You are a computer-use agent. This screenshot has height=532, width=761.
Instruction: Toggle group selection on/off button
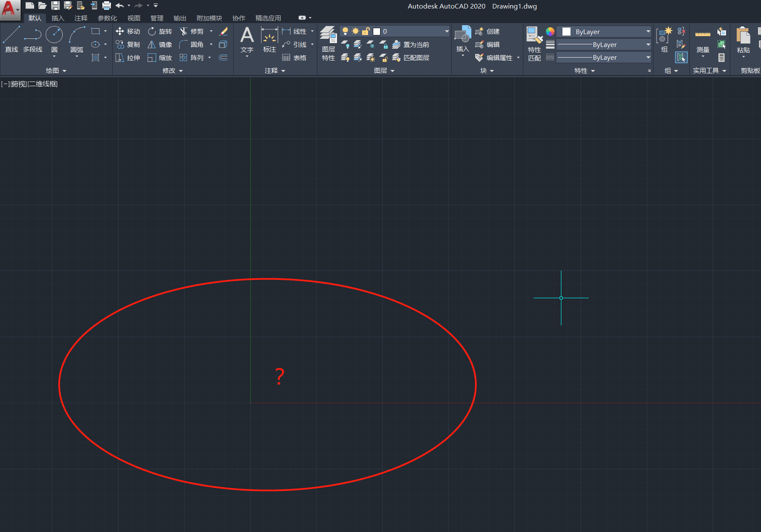[681, 57]
